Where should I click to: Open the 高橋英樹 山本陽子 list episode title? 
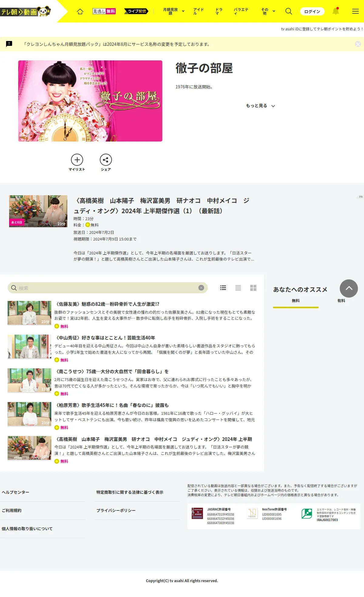click(153, 439)
